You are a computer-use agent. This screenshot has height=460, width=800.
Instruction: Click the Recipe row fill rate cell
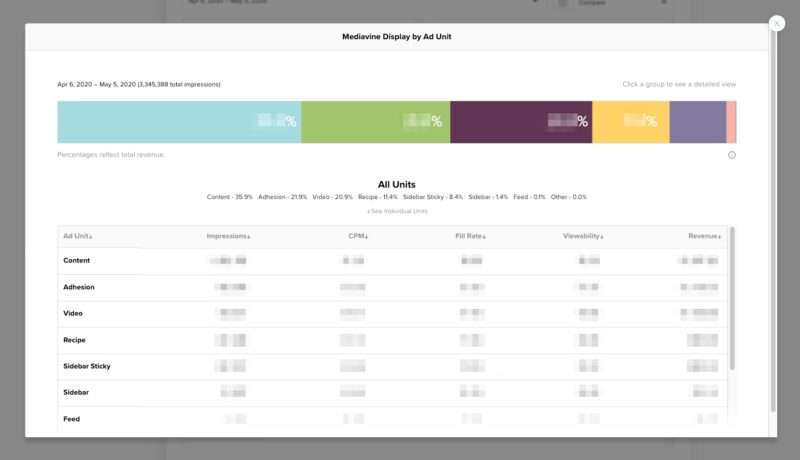coord(472,340)
